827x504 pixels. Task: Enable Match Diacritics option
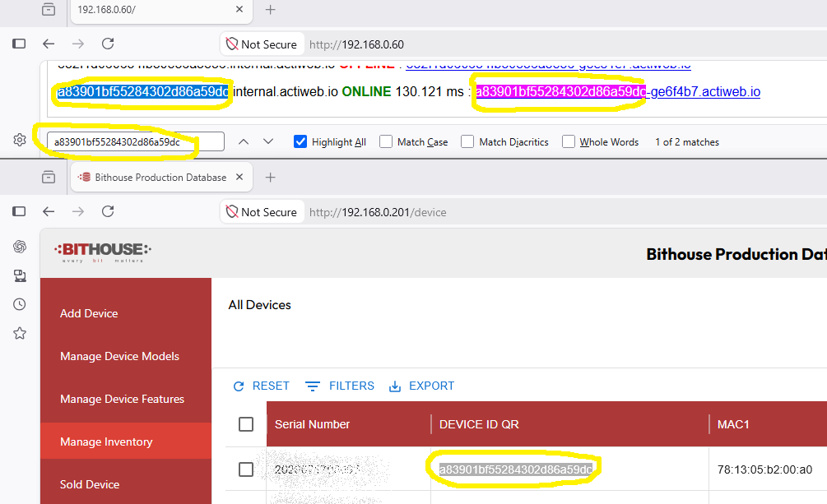click(467, 141)
